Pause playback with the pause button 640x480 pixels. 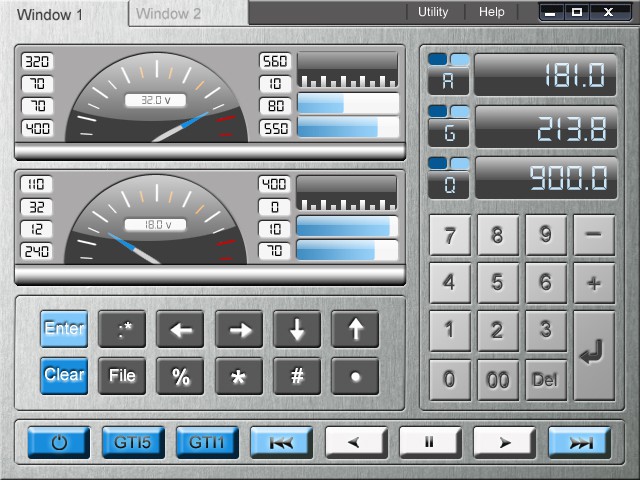click(429, 442)
